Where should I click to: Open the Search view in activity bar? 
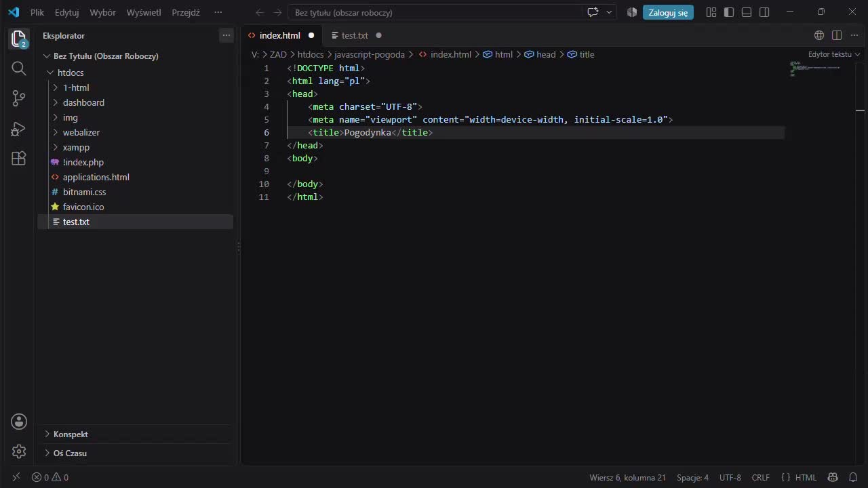pyautogui.click(x=19, y=68)
